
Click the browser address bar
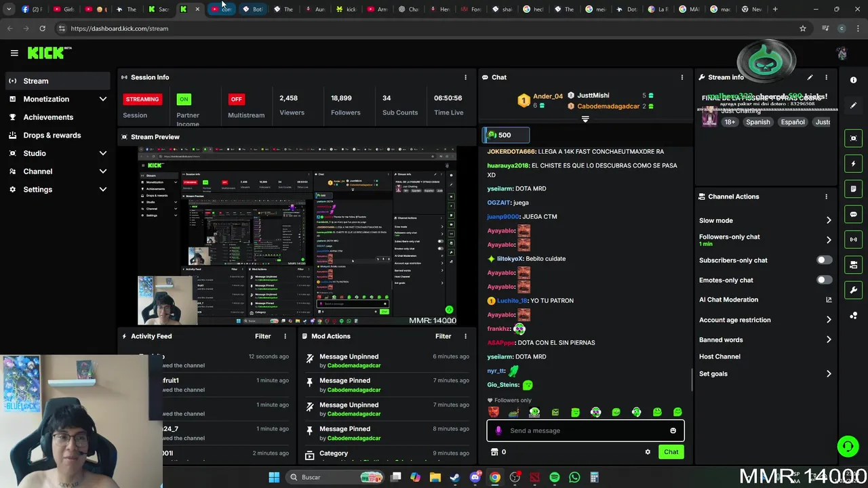point(427,28)
